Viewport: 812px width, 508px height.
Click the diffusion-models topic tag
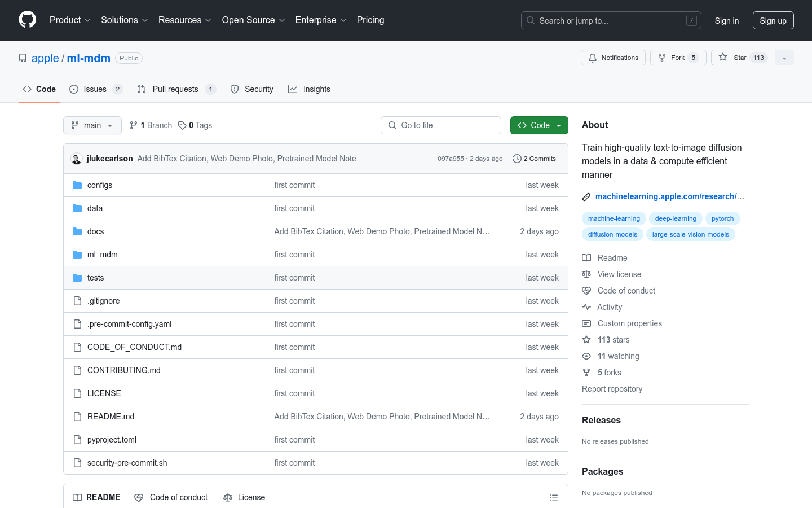click(612, 234)
